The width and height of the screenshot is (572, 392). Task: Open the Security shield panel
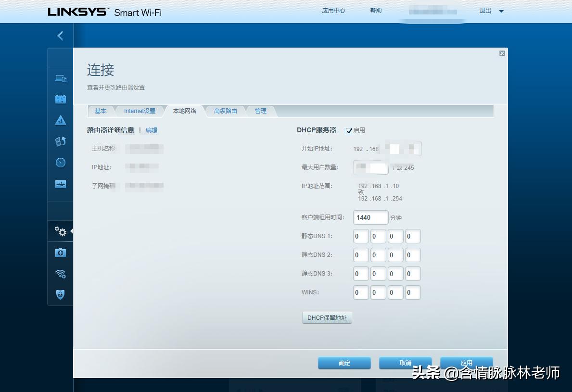click(x=60, y=294)
